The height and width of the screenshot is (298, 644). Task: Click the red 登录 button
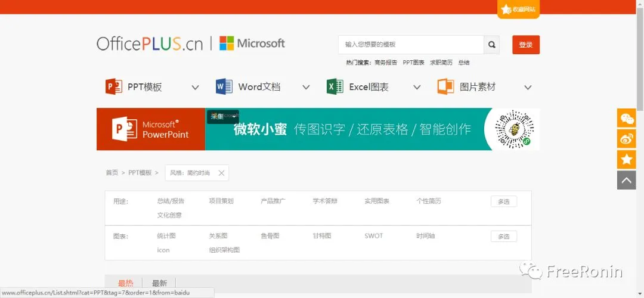pos(526,45)
